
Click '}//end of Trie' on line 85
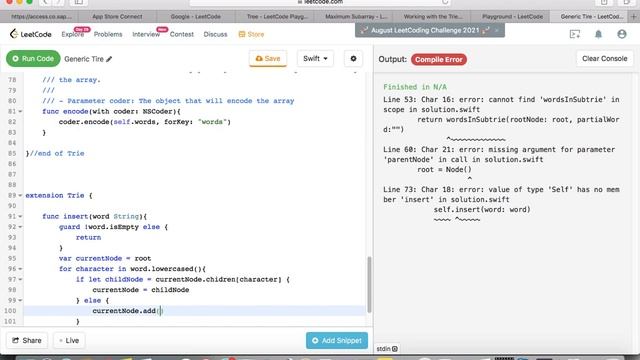click(55, 153)
